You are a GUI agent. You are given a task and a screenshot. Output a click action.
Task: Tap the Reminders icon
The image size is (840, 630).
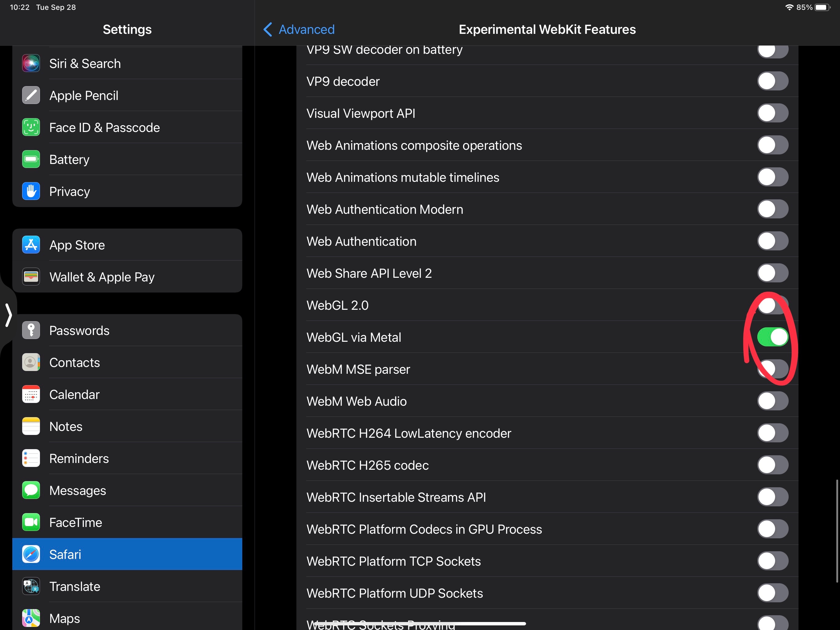coord(31,458)
